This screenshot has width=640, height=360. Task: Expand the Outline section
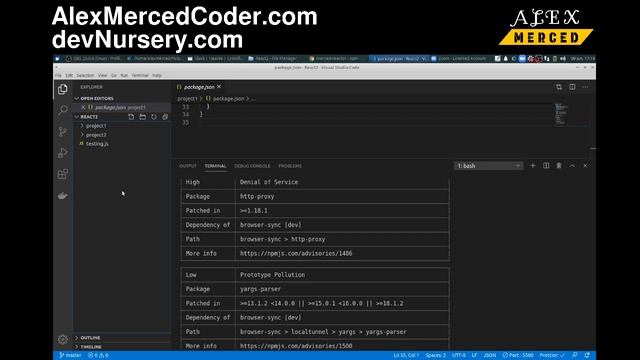90,338
